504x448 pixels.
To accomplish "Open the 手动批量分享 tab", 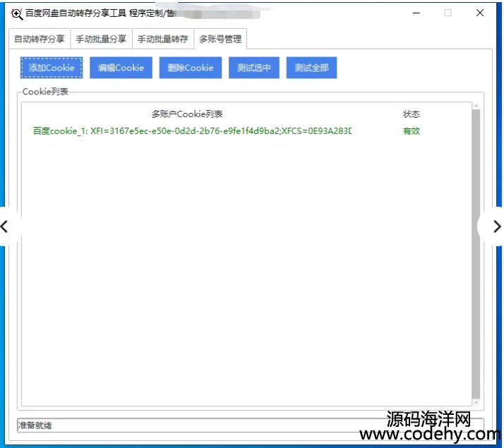I will coord(101,40).
